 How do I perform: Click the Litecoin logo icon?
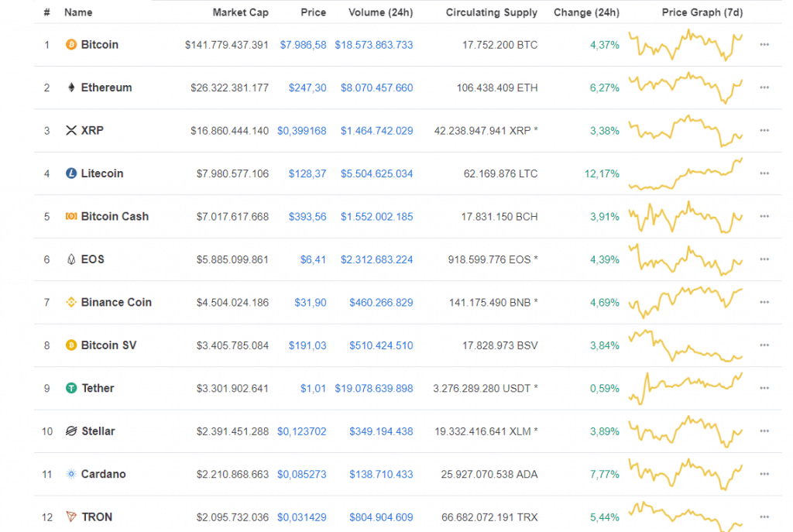tap(71, 173)
